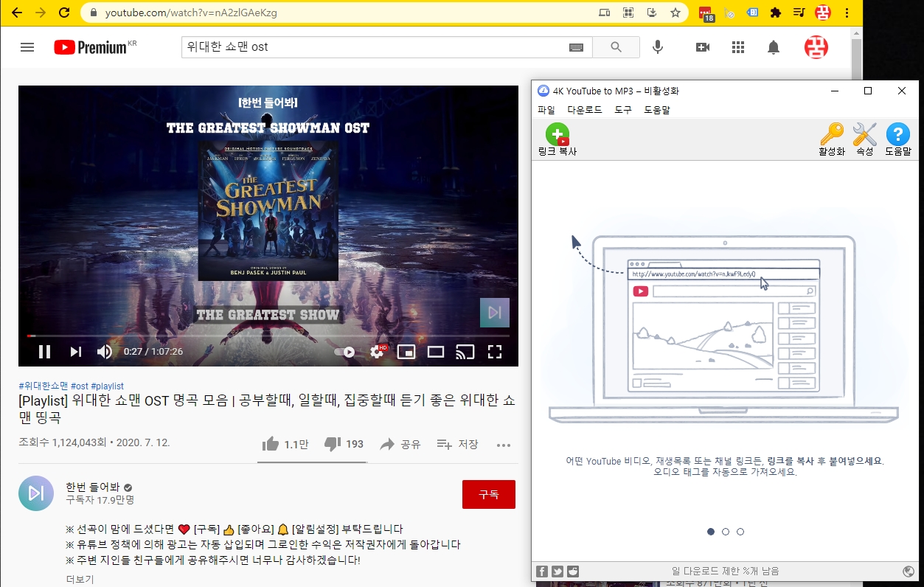Open the YouTube account avatar menu
This screenshot has width=924, height=587.
click(x=816, y=47)
